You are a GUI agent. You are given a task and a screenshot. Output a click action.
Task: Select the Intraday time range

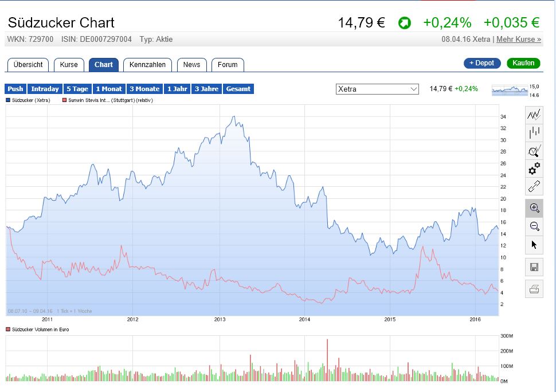(45, 89)
